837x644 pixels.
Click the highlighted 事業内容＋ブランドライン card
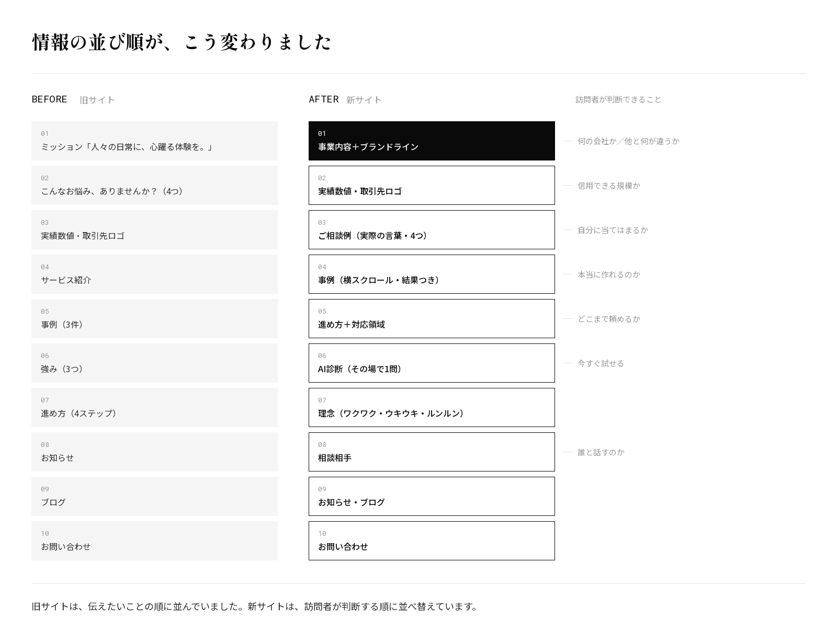point(432,141)
